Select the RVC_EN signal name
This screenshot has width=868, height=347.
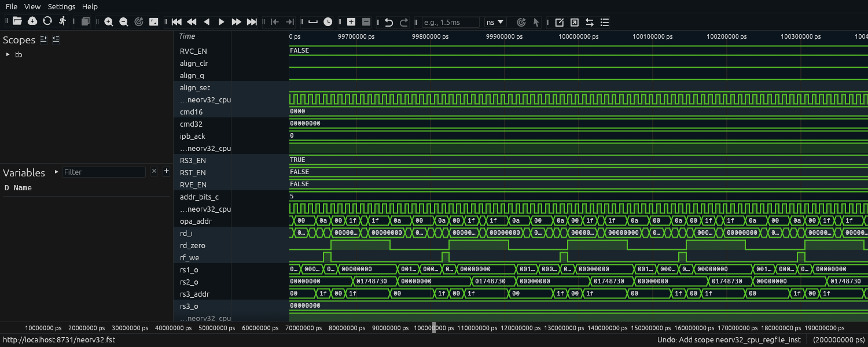(193, 51)
